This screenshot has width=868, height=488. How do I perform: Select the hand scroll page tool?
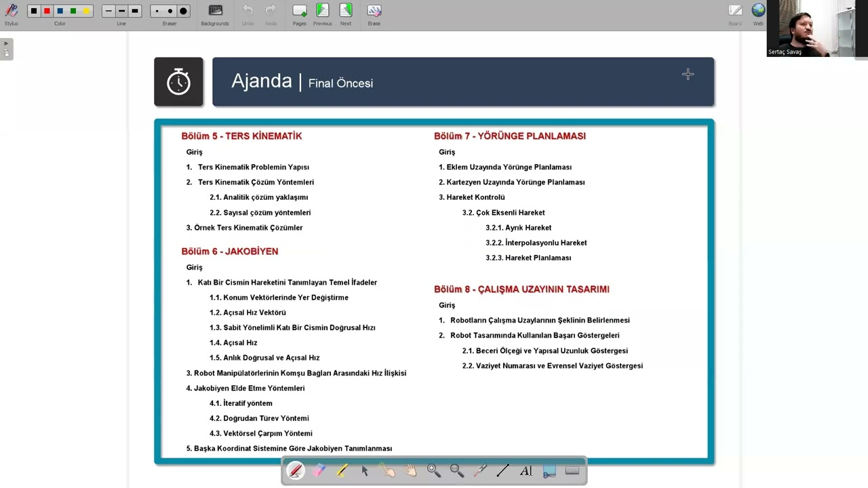pos(411,470)
